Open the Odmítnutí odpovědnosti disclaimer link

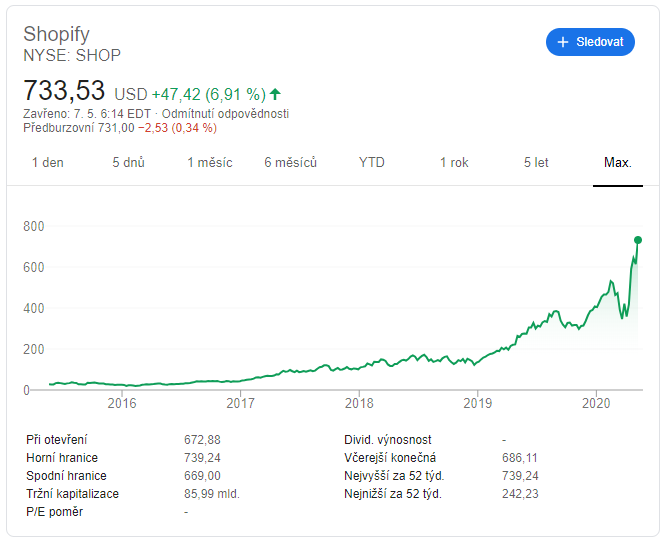(225, 114)
